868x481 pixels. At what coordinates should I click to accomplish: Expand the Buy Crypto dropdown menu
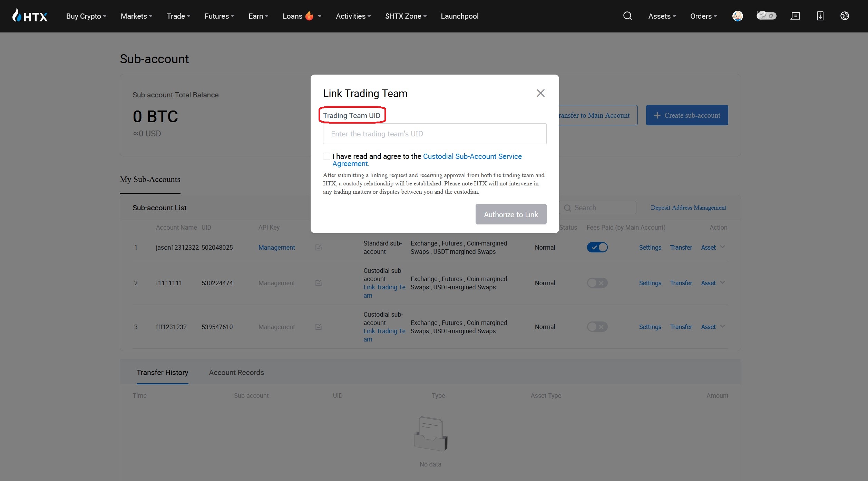point(86,16)
